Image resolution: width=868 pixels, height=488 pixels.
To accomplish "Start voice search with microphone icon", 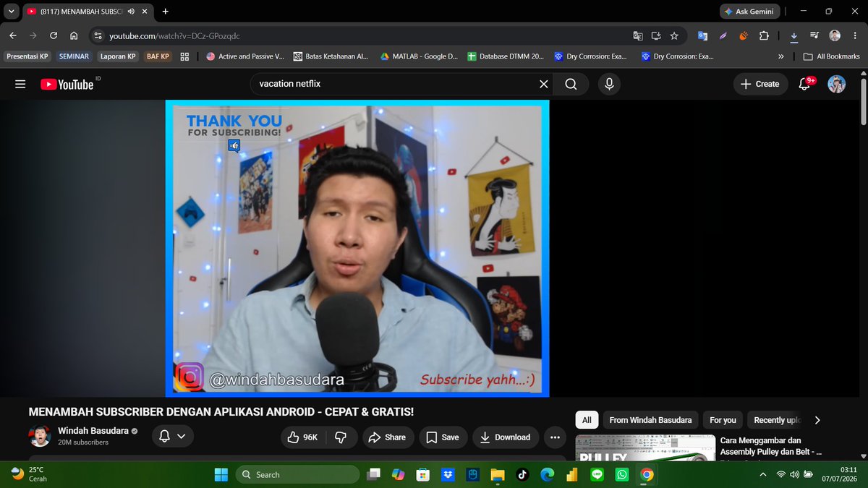I will tap(609, 84).
